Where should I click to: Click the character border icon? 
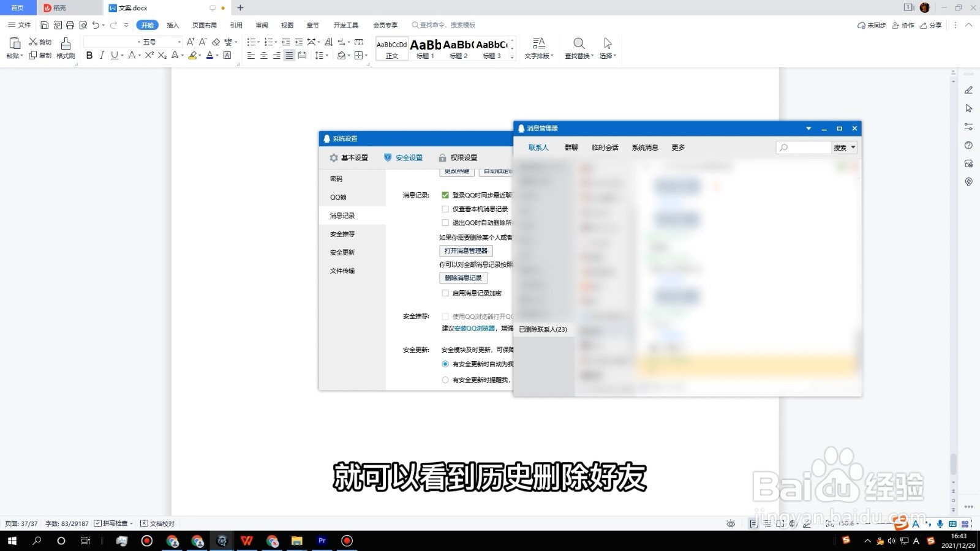coord(227,55)
